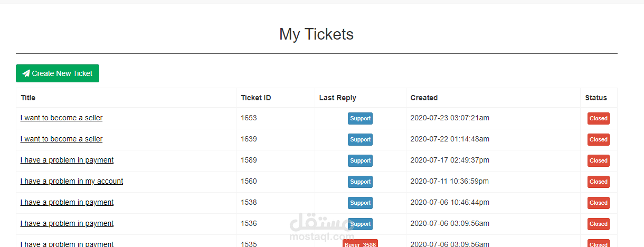The image size is (644, 247).
Task: Open ticket 1589 'I have a problem in payment'
Action: 67,160
